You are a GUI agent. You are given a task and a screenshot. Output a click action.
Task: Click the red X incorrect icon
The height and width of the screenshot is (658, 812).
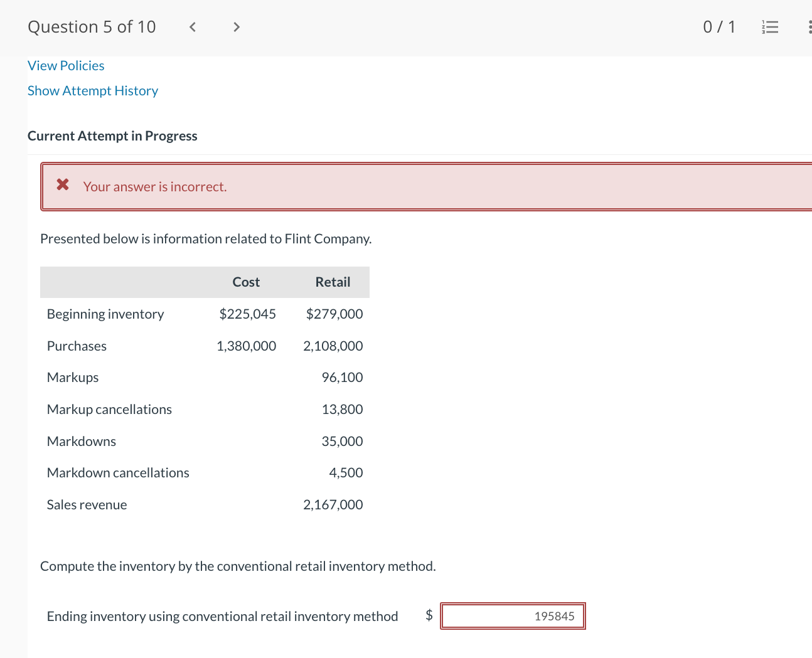(x=63, y=184)
